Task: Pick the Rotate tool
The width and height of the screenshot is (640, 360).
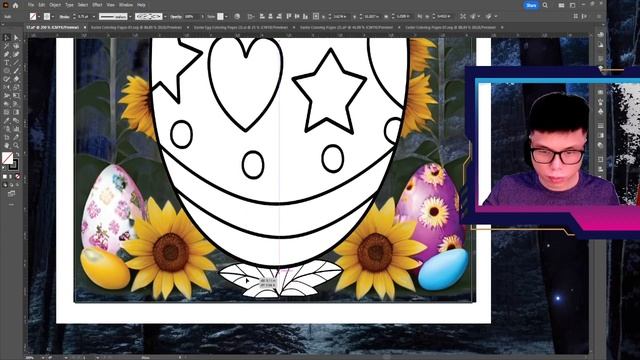Action: tap(7, 87)
